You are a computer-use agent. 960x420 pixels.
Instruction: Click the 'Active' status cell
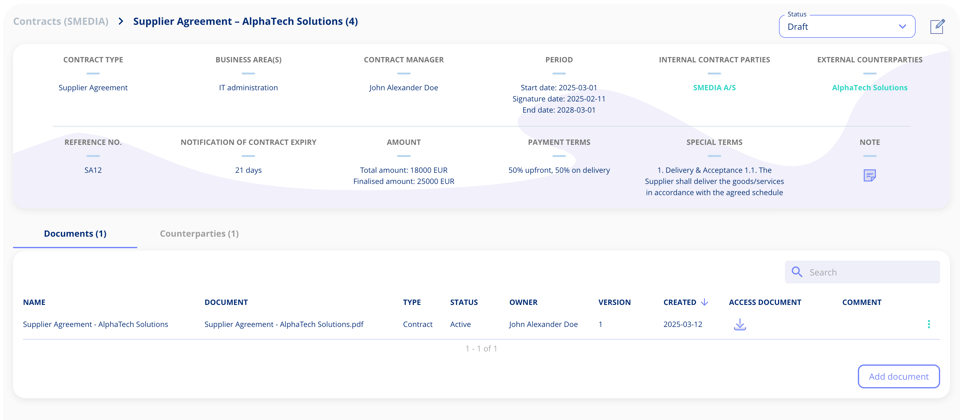(x=461, y=324)
